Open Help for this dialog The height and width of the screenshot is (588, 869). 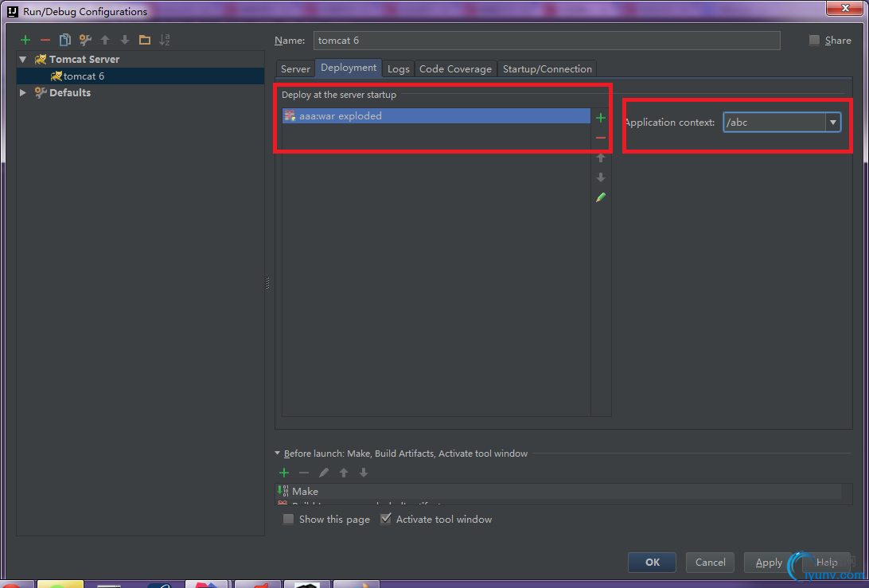[826, 562]
